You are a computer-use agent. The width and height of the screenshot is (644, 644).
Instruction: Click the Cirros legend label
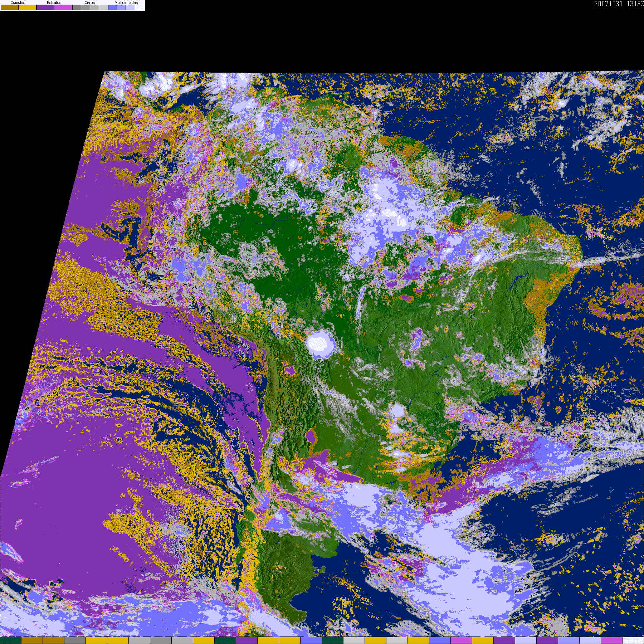pyautogui.click(x=89, y=3)
